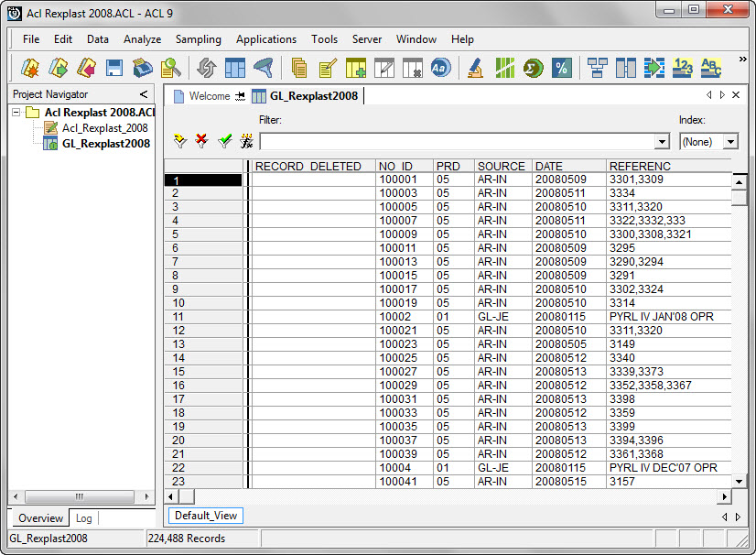Screen dimensions: 756x555
Task: Open the Data menu
Action: (97, 39)
